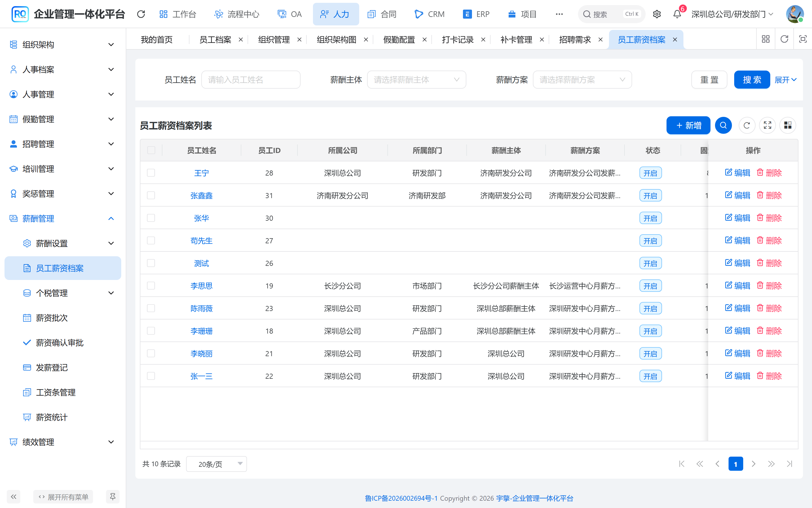Viewport: 812px width, 508px height.
Task: Go to the next page arrow
Action: tap(753, 464)
